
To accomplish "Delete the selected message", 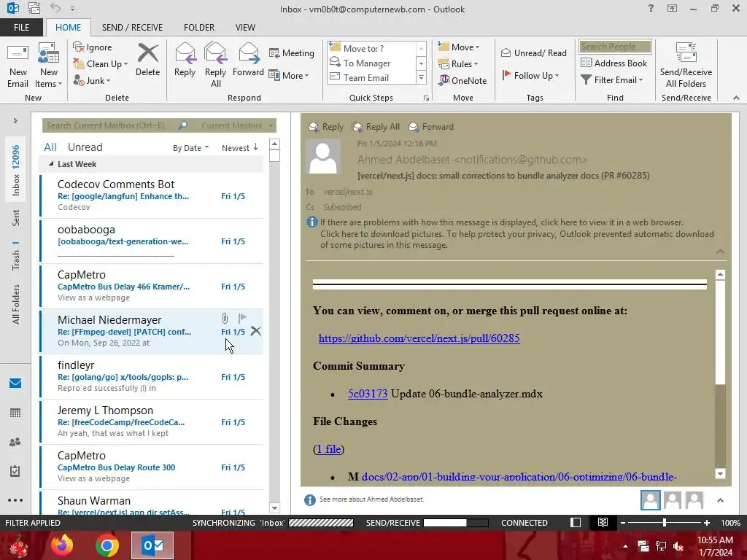I will pyautogui.click(x=147, y=60).
